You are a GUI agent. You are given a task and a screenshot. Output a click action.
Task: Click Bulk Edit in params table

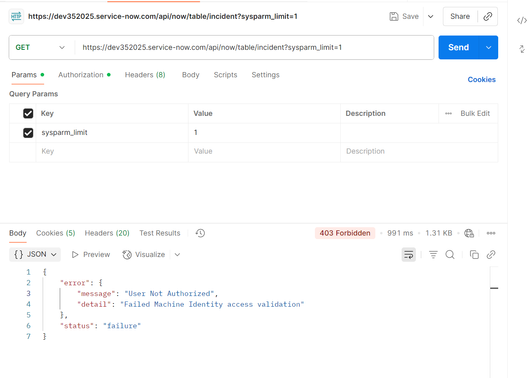point(475,113)
